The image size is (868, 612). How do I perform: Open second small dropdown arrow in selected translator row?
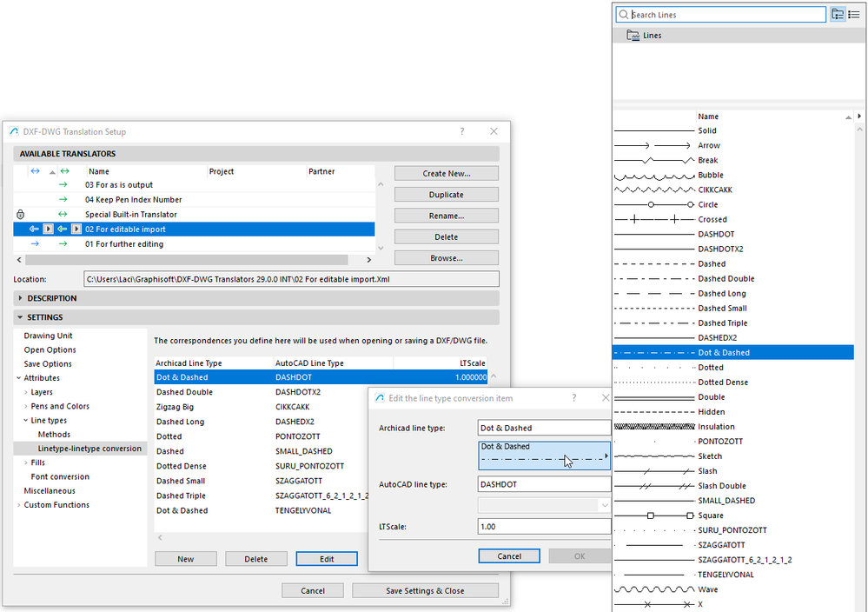(76, 229)
